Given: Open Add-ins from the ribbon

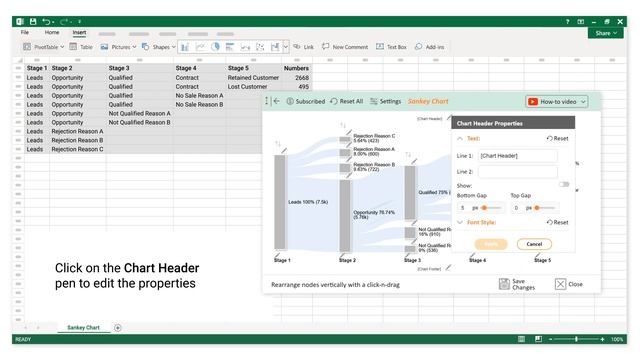Looking at the screenshot, I should coord(429,47).
